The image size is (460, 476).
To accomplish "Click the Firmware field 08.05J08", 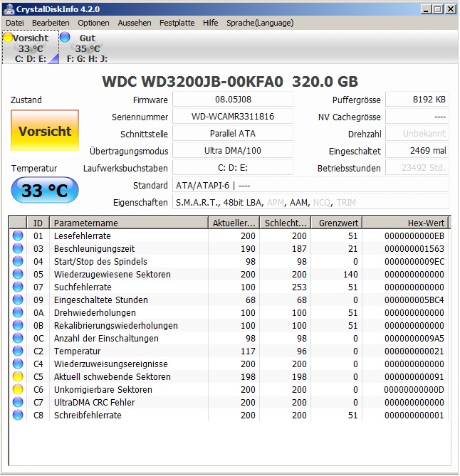I will coord(233,100).
